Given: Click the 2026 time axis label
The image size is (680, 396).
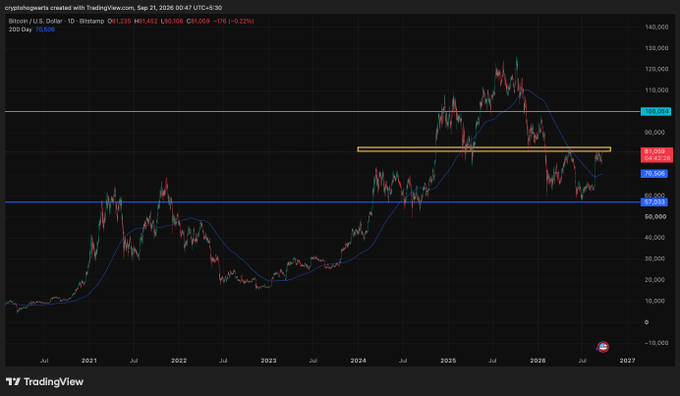Looking at the screenshot, I should pos(538,360).
